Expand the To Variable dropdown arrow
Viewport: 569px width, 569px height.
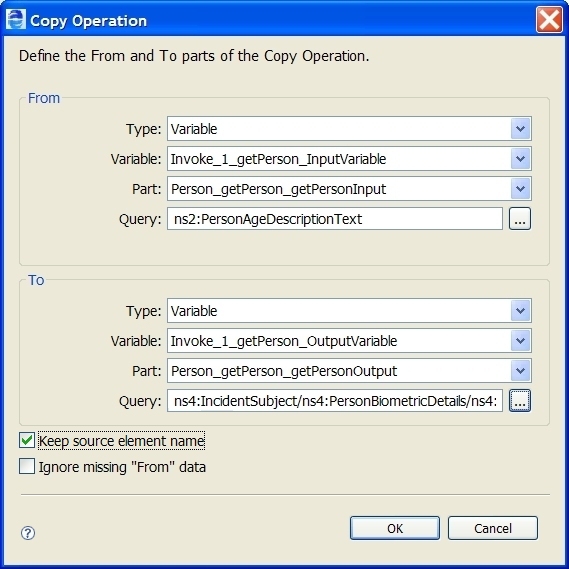tap(521, 341)
